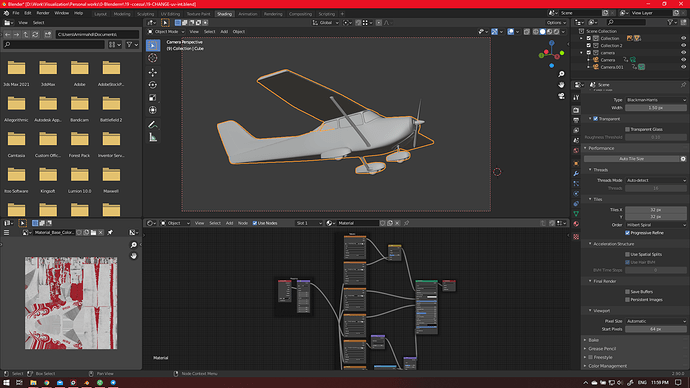This screenshot has height=388, width=690.
Task: Go back in file browser
Action: [7, 34]
